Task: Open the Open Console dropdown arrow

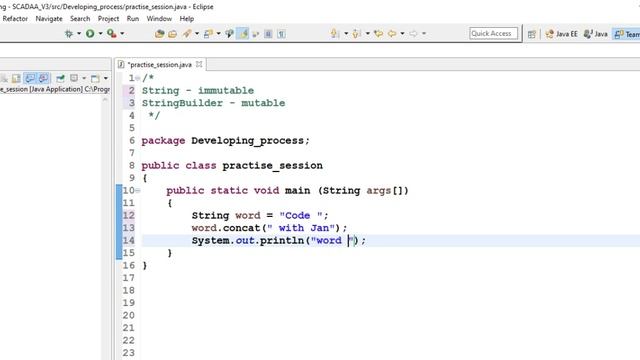Action: [x=106, y=78]
